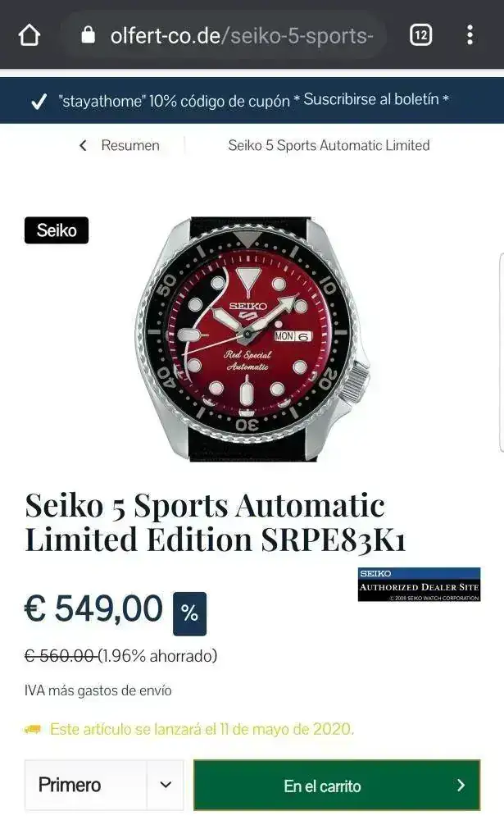Go back to Resumen overview
The height and width of the screenshot is (820, 504).
point(130,145)
